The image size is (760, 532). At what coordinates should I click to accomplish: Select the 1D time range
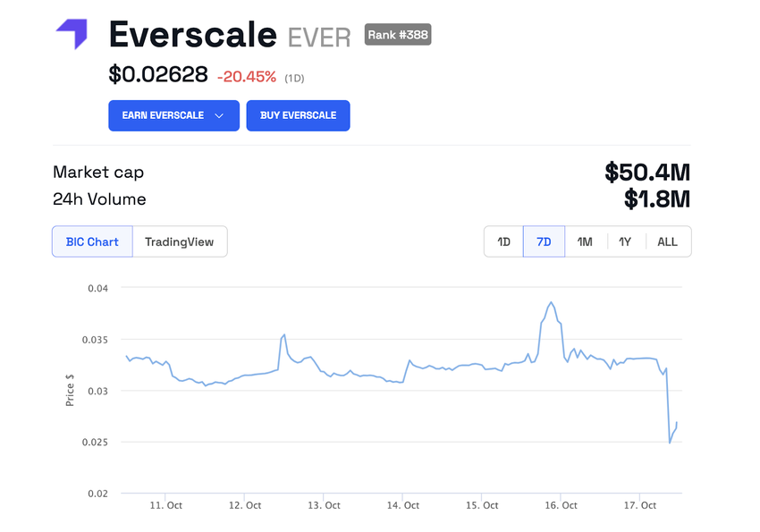tap(503, 241)
